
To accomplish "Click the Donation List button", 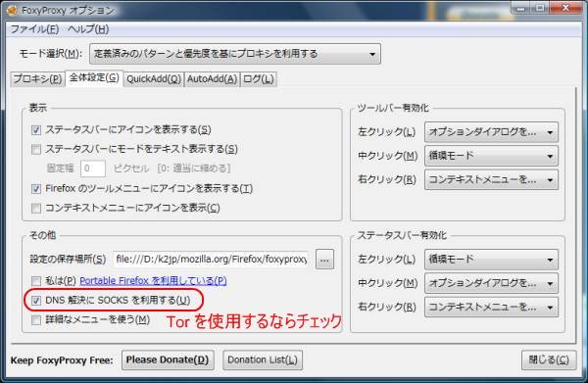I will [263, 359].
